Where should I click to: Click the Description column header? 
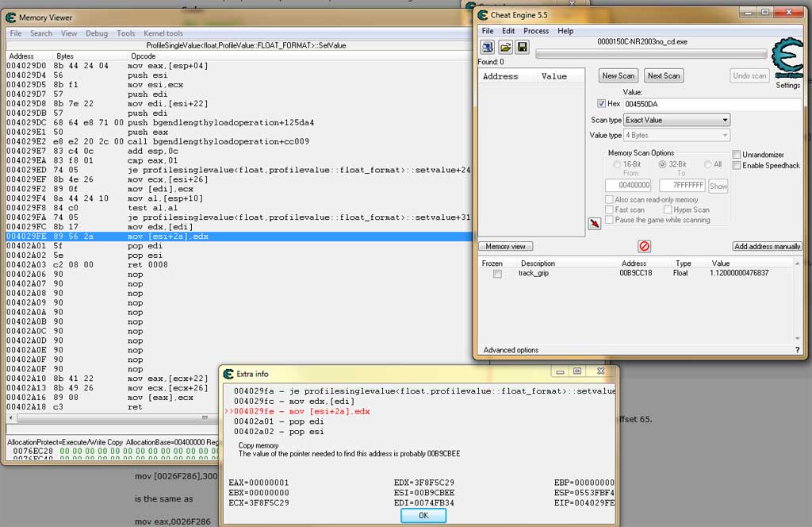click(x=538, y=263)
